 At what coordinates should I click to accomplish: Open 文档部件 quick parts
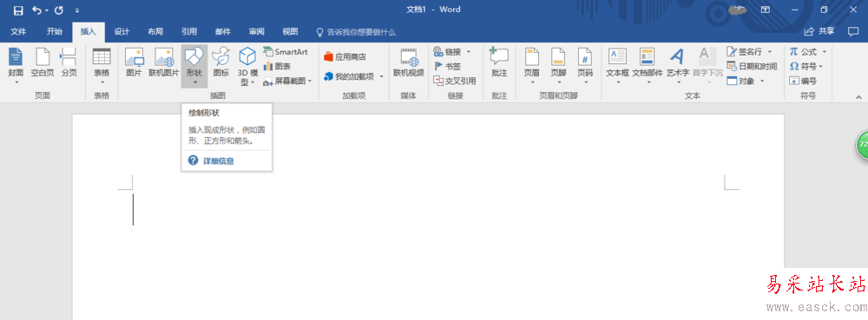click(x=648, y=66)
